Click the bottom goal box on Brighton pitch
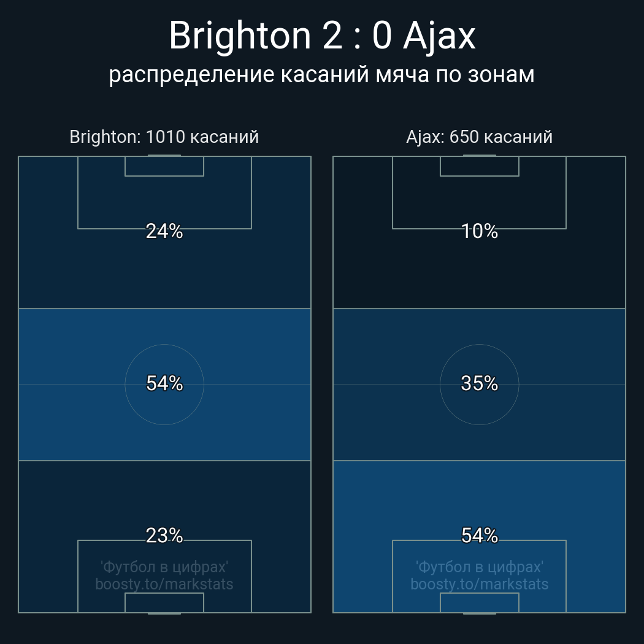 point(164,602)
